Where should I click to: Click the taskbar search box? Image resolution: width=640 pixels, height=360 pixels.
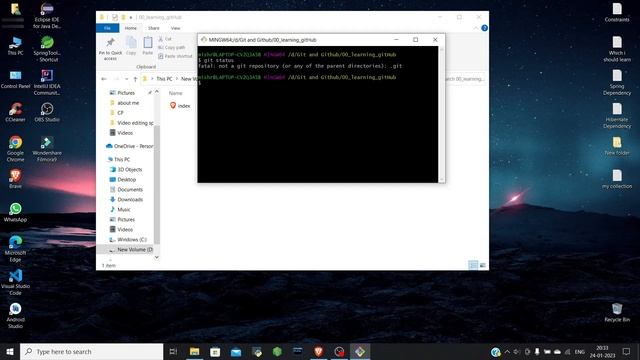pos(91,351)
